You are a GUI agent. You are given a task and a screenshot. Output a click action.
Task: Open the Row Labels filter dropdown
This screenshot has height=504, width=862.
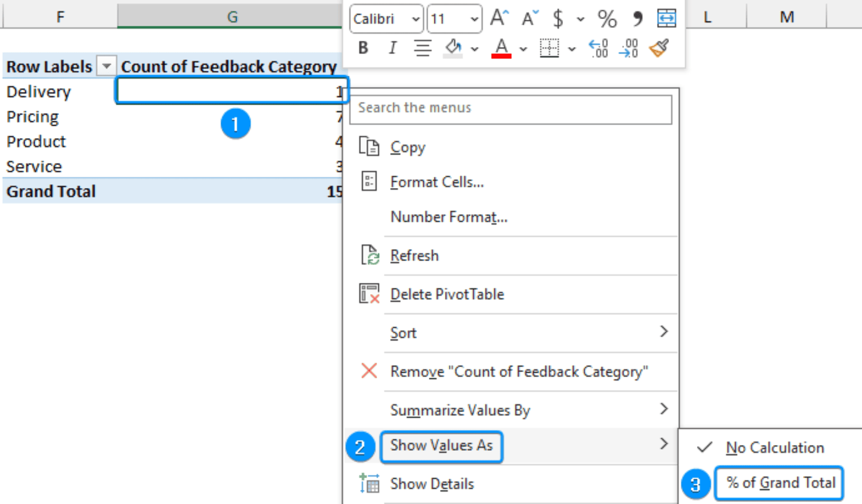[x=106, y=66]
